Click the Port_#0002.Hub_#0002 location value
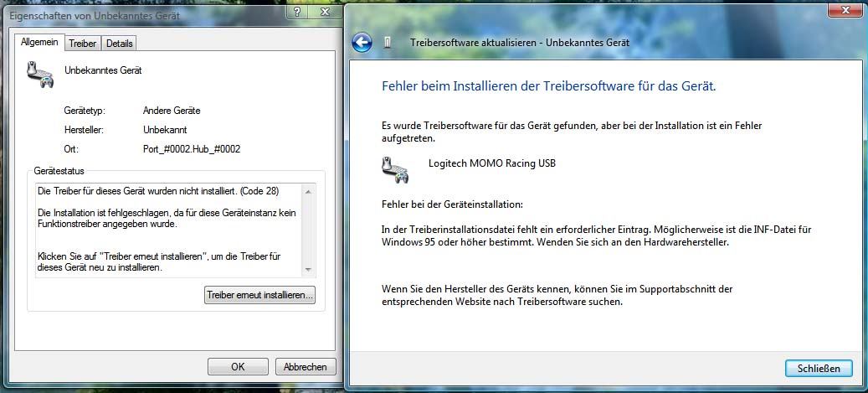 pos(192,149)
